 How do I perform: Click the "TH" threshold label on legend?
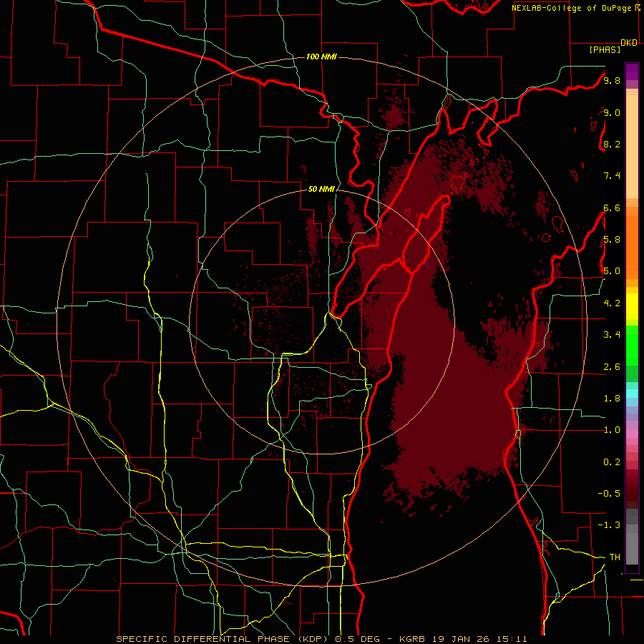coord(615,557)
